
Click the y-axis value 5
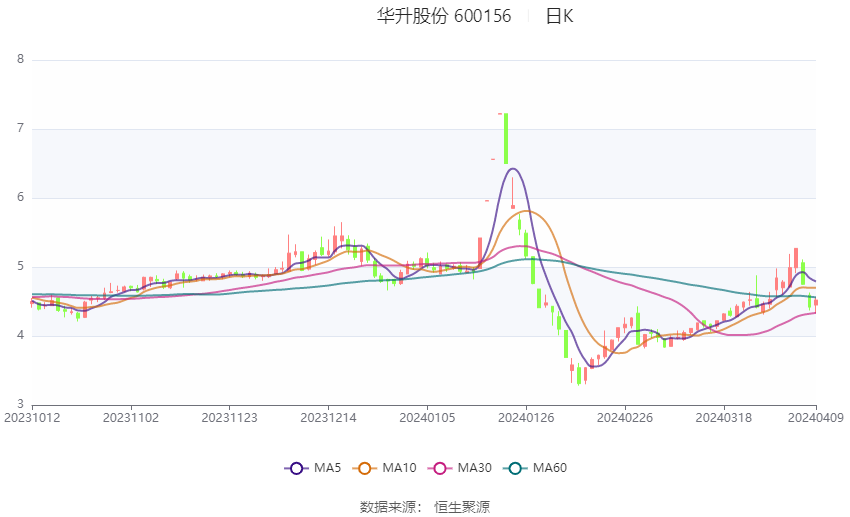[x=21, y=266]
